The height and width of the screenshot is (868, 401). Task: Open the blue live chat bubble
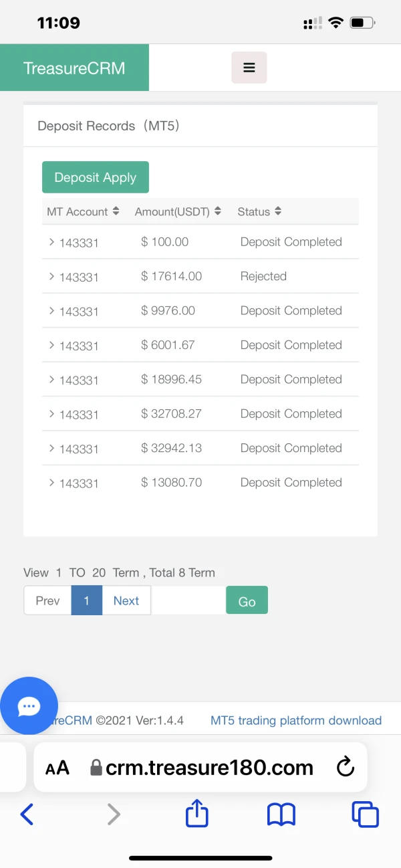(x=29, y=706)
